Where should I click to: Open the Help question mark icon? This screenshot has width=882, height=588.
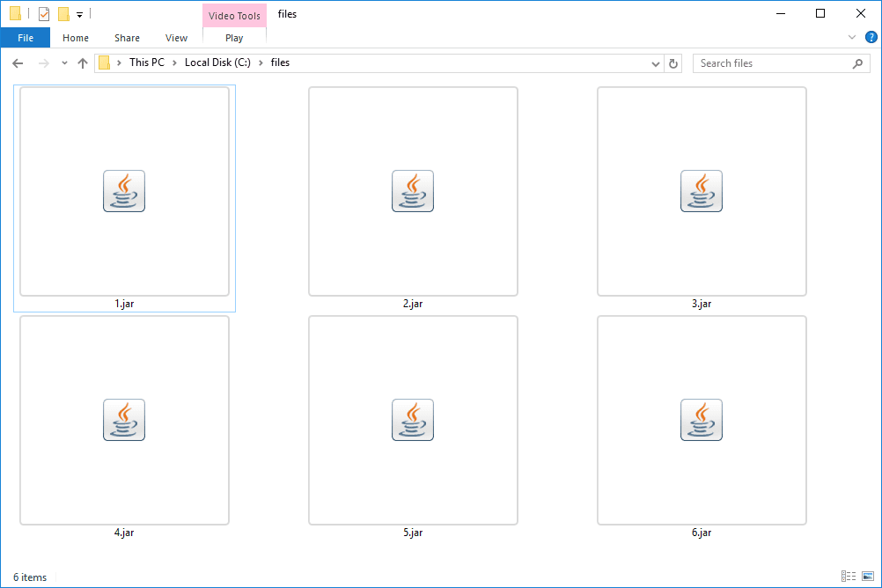click(x=871, y=38)
